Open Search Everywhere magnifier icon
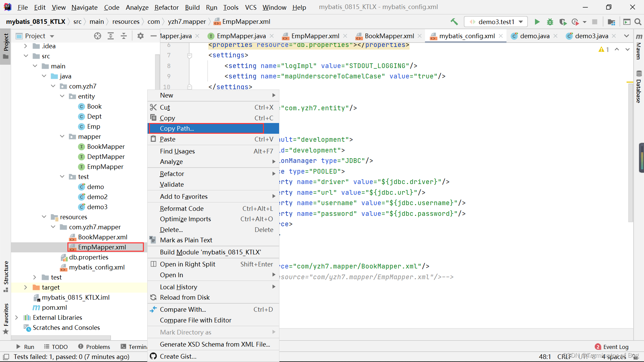 [638, 22]
